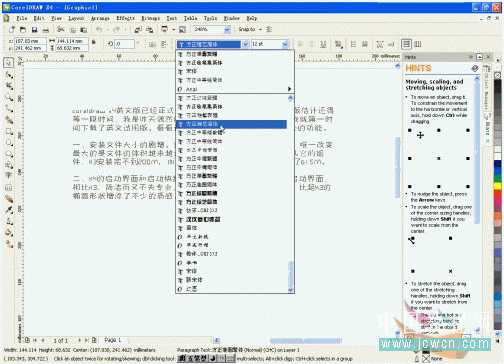Select the Pick tool in the toolbox

[8, 63]
